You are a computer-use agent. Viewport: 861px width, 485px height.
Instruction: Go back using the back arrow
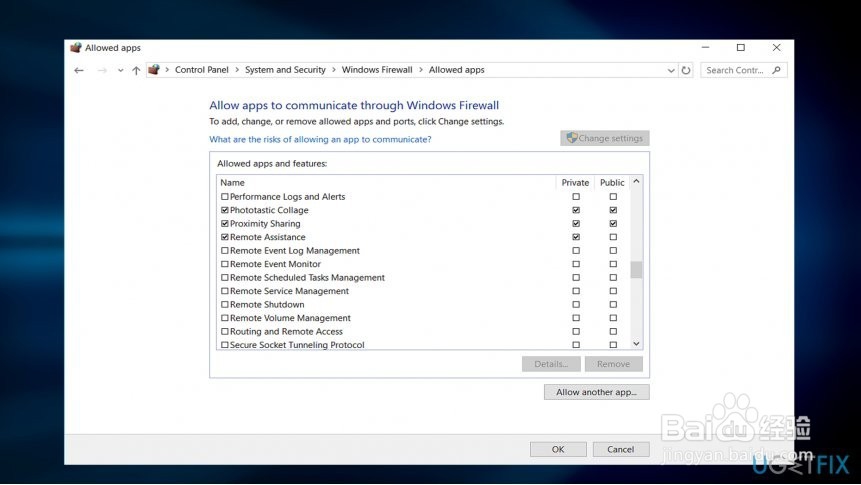point(79,70)
